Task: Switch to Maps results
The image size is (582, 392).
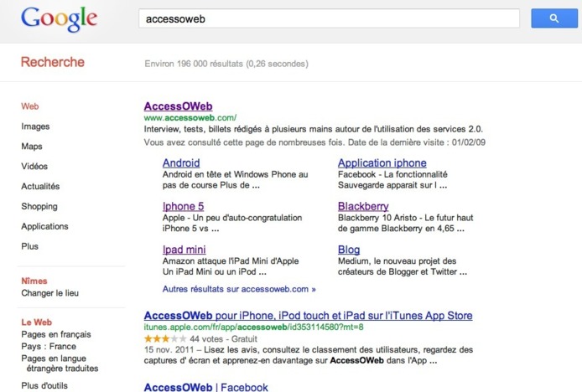Action: coord(32,147)
